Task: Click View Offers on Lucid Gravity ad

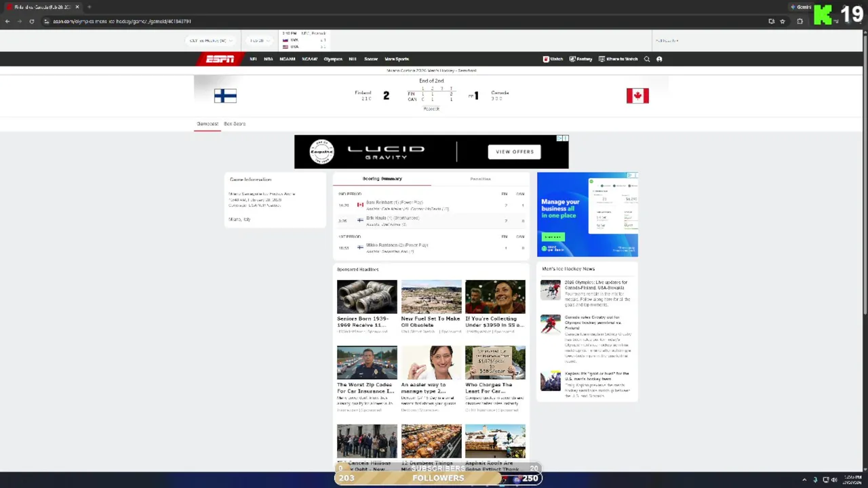Action: point(515,152)
